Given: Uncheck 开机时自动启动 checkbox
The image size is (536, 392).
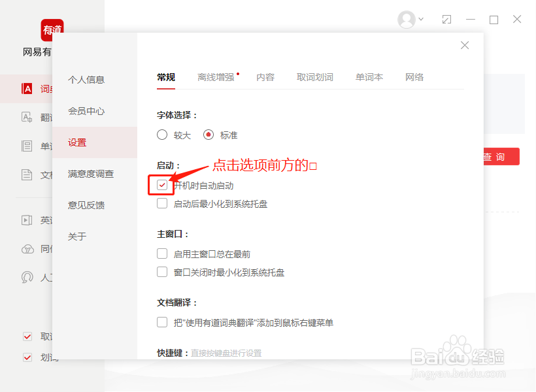Looking at the screenshot, I should pos(162,185).
